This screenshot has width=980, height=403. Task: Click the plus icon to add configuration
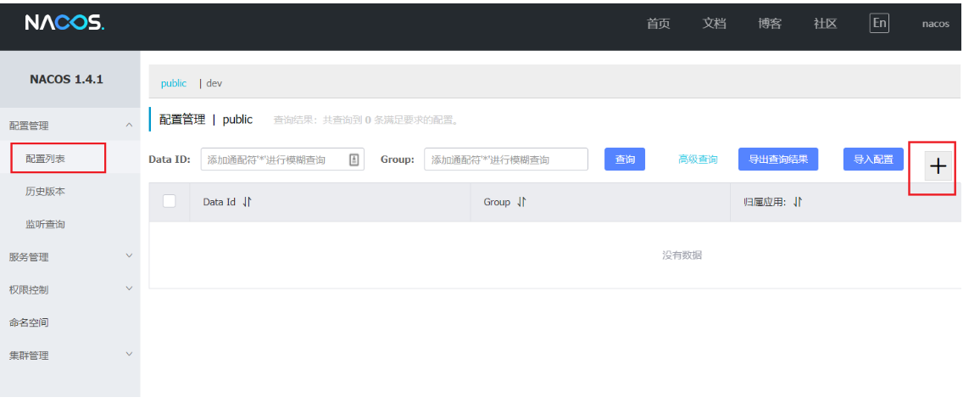point(938,166)
